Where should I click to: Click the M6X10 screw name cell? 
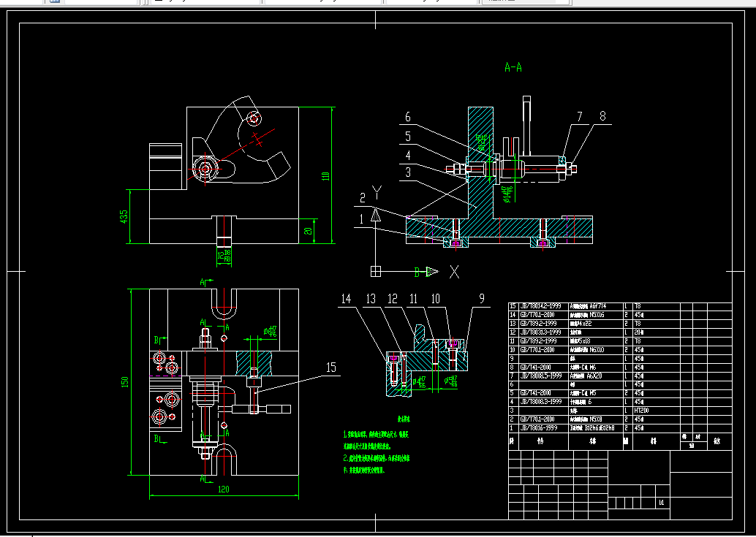587,350
